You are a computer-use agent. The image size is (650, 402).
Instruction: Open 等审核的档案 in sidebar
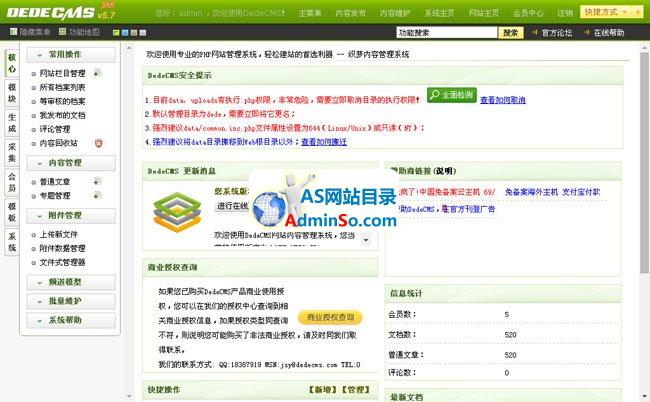tap(62, 101)
